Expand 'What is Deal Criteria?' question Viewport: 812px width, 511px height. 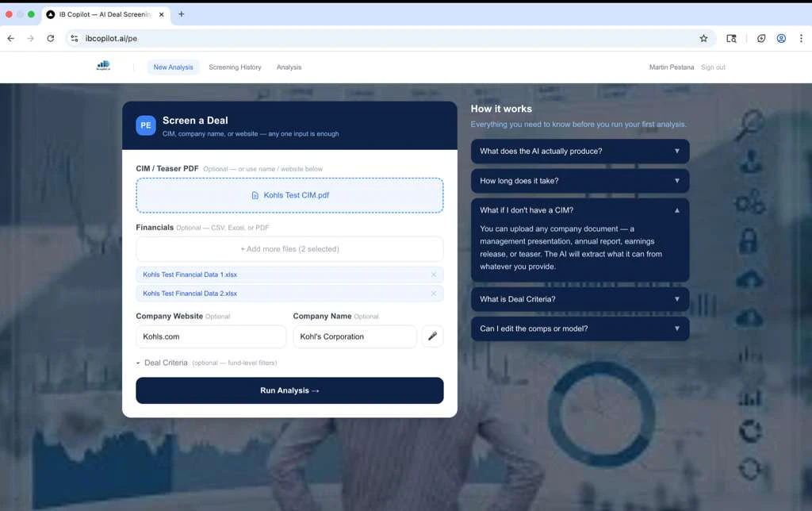(x=580, y=299)
